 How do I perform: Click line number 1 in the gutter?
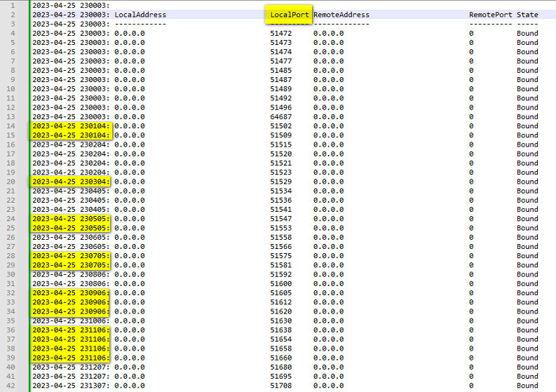pyautogui.click(x=13, y=6)
